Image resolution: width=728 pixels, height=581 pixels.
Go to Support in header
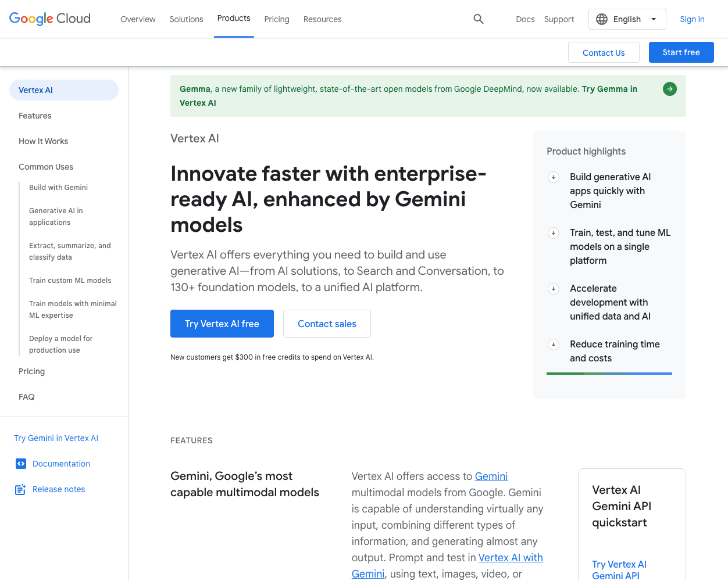click(559, 19)
